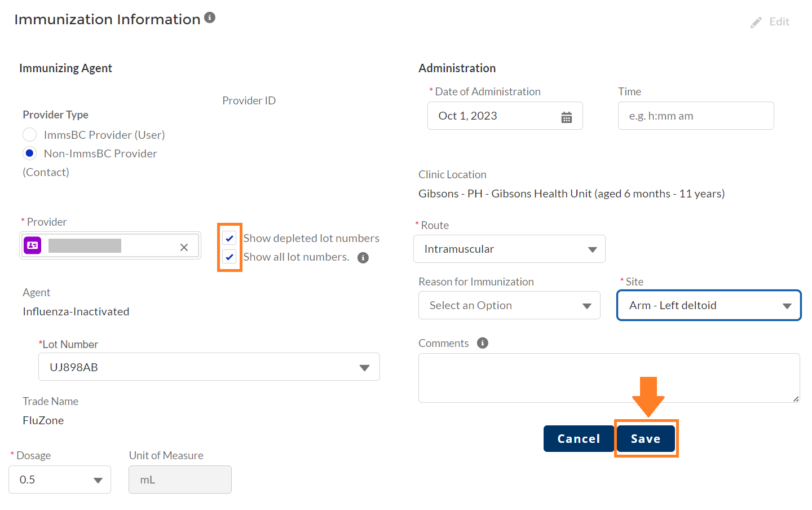Screen dimensions: 812x510
Task: Toggle 'Show depleted lot numbers' checkbox
Action: pos(230,238)
